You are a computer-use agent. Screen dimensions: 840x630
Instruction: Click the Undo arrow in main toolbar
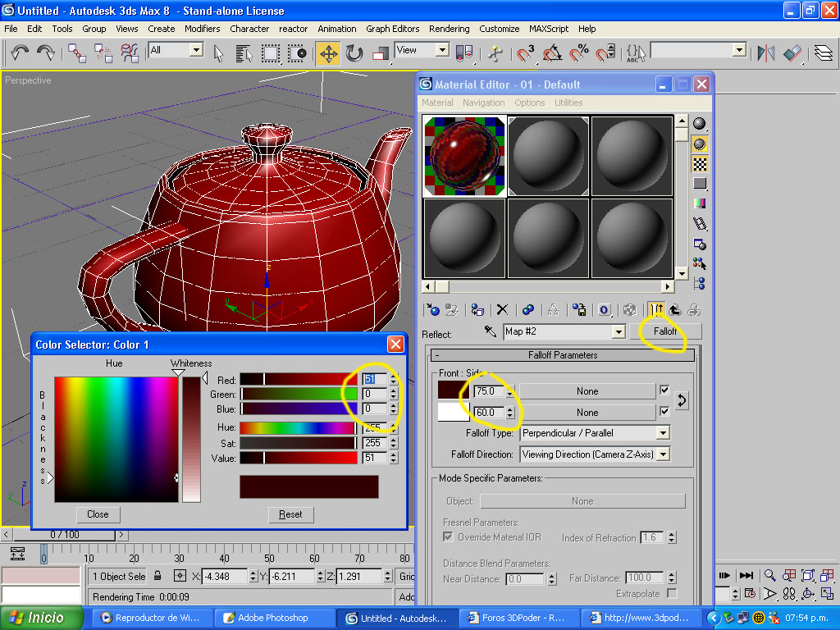coord(20,53)
